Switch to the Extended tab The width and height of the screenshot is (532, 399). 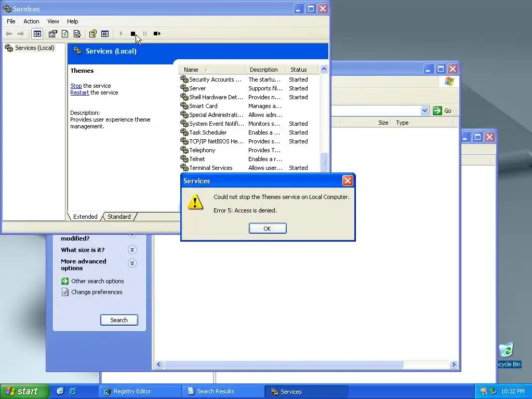tap(85, 217)
